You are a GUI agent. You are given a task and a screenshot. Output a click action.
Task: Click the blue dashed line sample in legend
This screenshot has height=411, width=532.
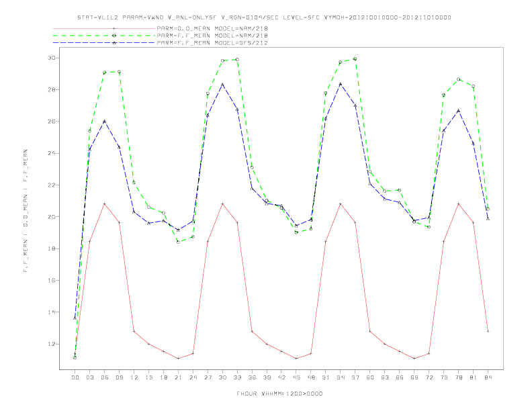pyautogui.click(x=104, y=43)
